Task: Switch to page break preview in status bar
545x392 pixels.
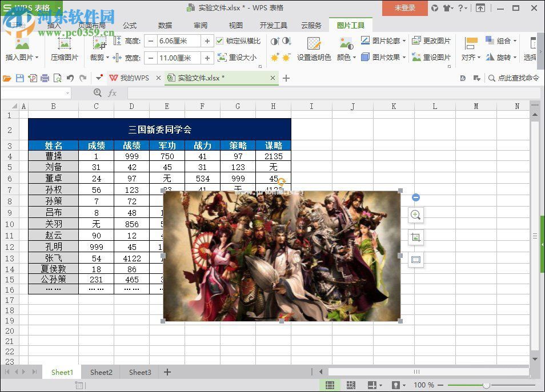Action: [351, 385]
